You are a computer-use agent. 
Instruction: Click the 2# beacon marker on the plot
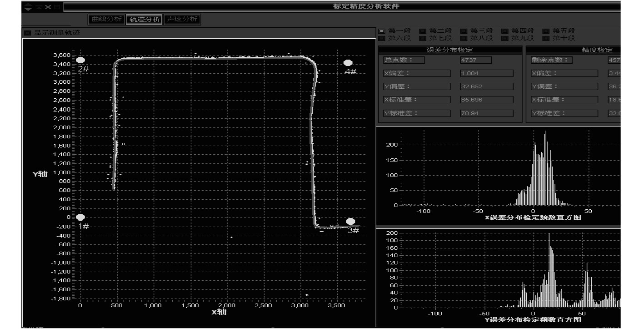(x=80, y=60)
